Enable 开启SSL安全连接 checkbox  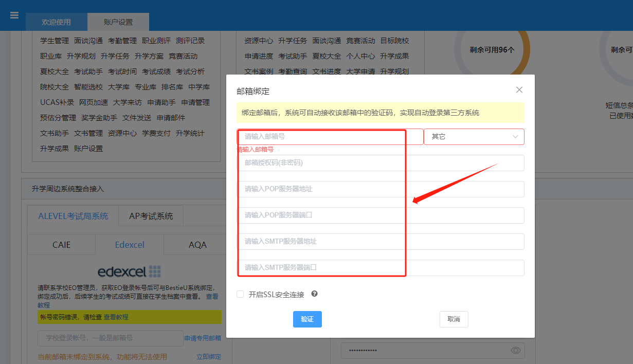240,294
